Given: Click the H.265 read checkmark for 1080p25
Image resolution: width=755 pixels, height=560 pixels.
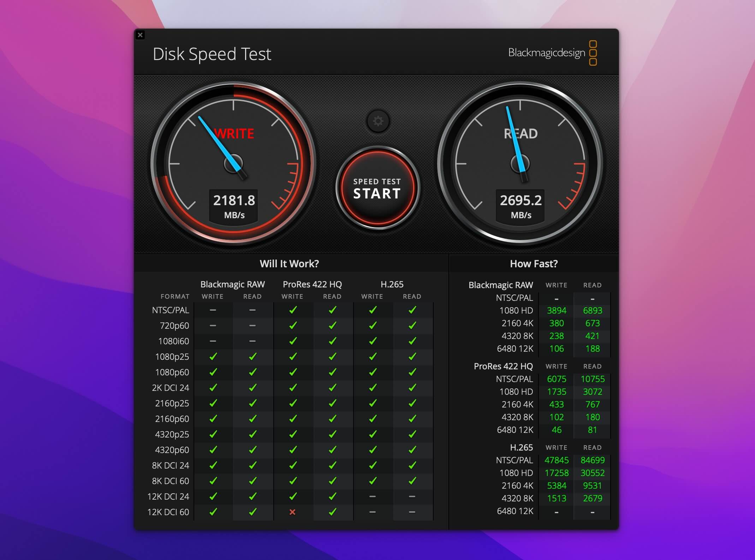Looking at the screenshot, I should (412, 357).
